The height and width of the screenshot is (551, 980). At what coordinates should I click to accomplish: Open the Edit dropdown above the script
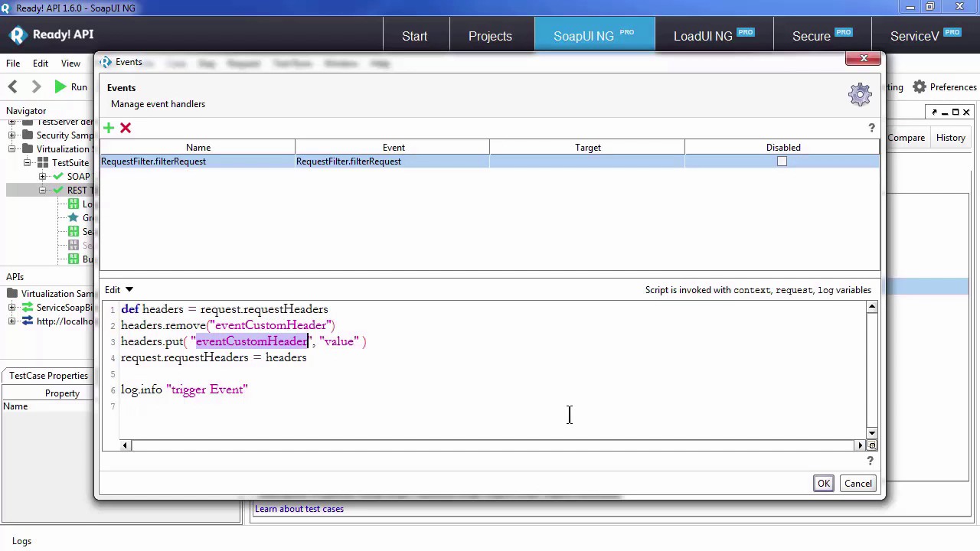[119, 290]
